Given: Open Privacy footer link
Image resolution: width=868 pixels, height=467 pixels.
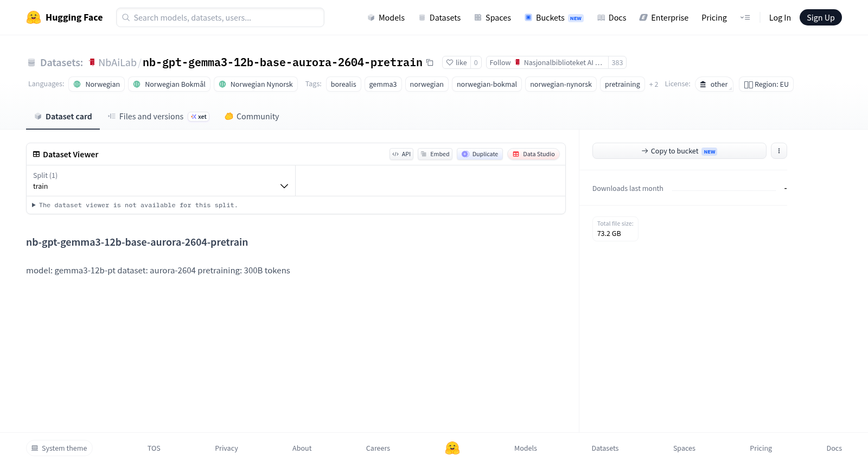Looking at the screenshot, I should coord(226,448).
